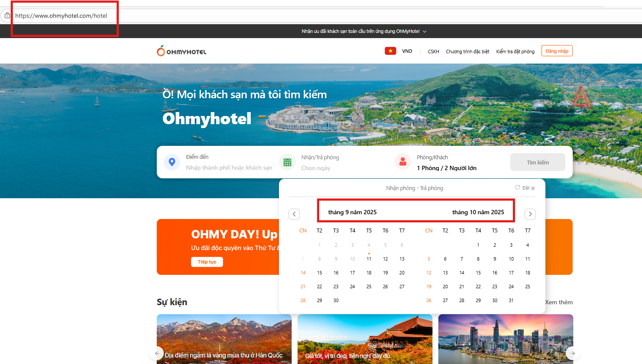Select September 30 in the calendar

[x=336, y=300]
